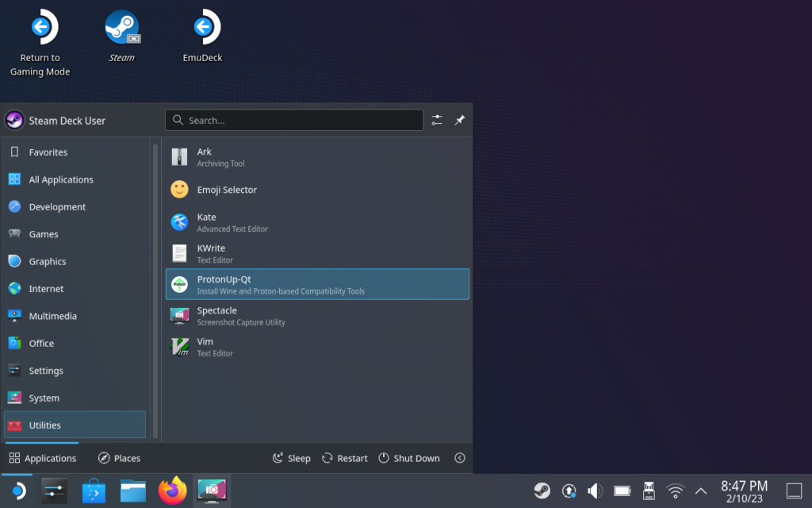812x508 pixels.
Task: Open the battery tray icon
Action: click(622, 491)
